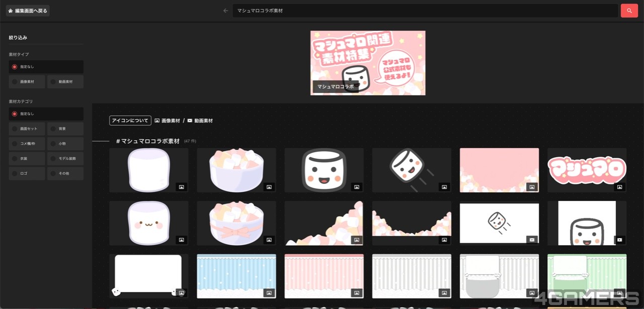Click image icon on plain marshmallow thumbnail
644x309 pixels.
pos(182,187)
